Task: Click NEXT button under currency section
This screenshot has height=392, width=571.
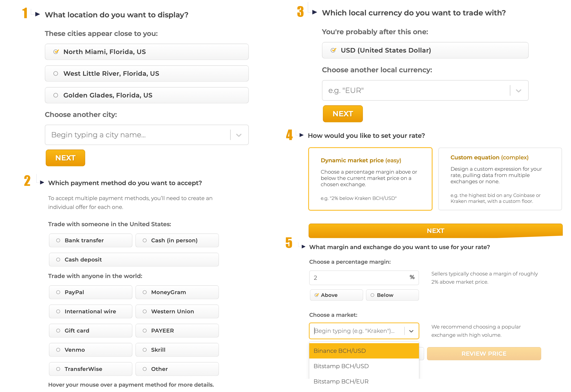Action: 343,114
